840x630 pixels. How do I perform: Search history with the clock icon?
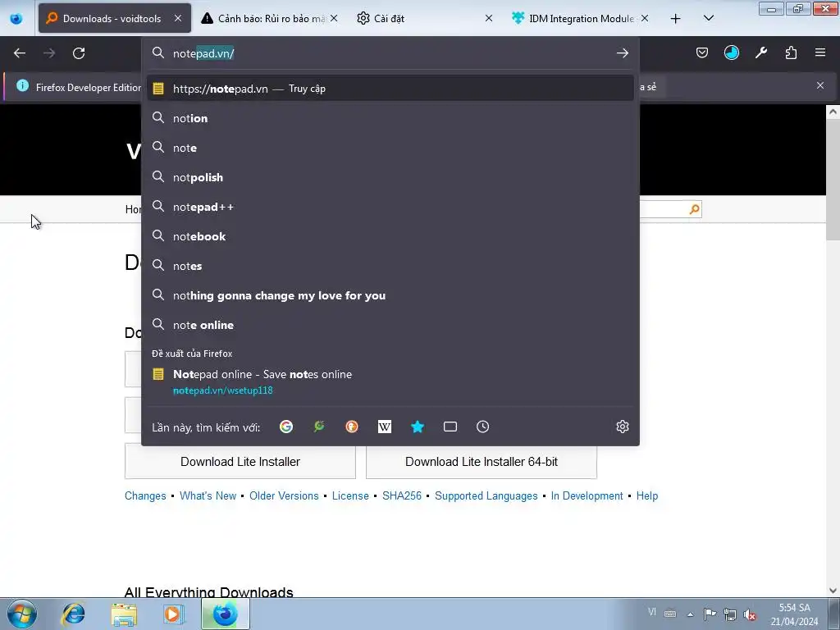482,427
